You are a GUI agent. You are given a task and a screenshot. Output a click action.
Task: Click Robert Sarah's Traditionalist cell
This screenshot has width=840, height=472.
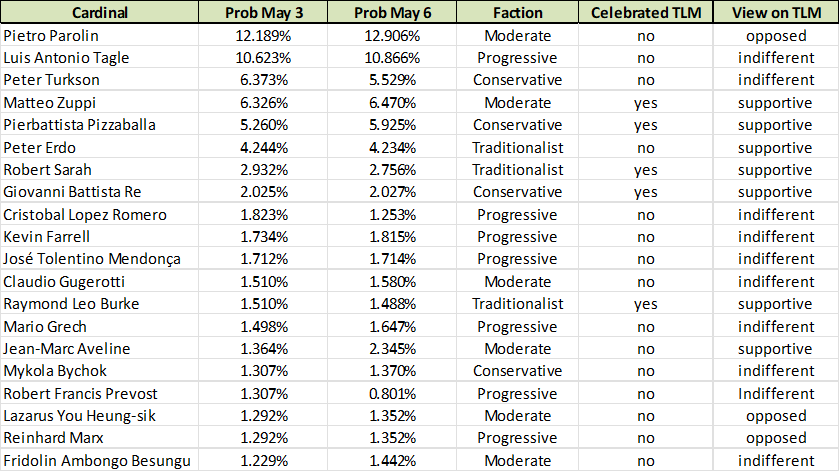(x=517, y=170)
